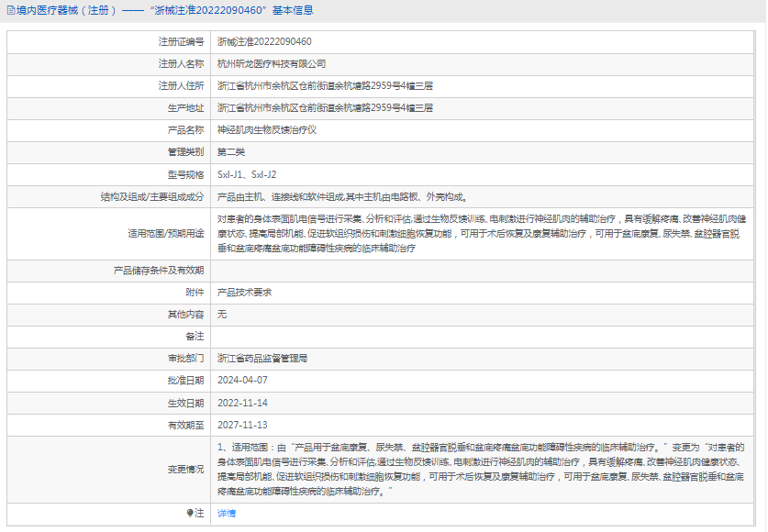Select the 注册人住所 row label

click(181, 86)
